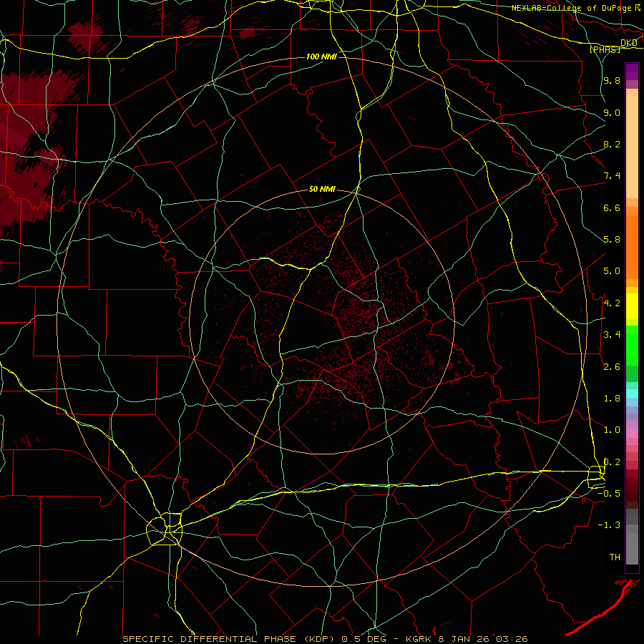Click the "8 JAN 26 03:26" timestamp
The height and width of the screenshot is (644, 644).
(484, 639)
